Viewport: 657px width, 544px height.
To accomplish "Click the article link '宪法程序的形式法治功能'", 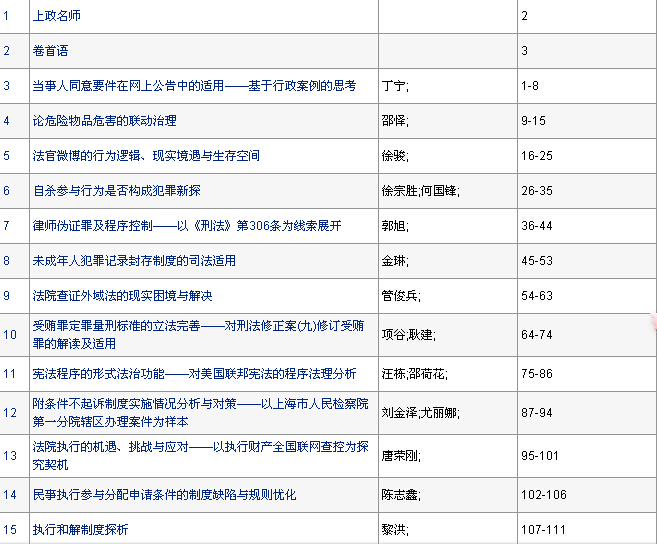I will 194,374.
